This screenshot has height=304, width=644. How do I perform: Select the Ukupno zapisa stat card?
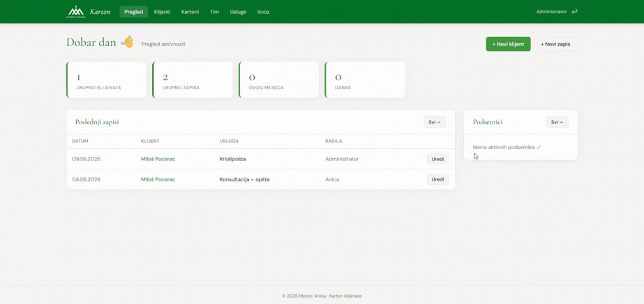[x=193, y=80]
